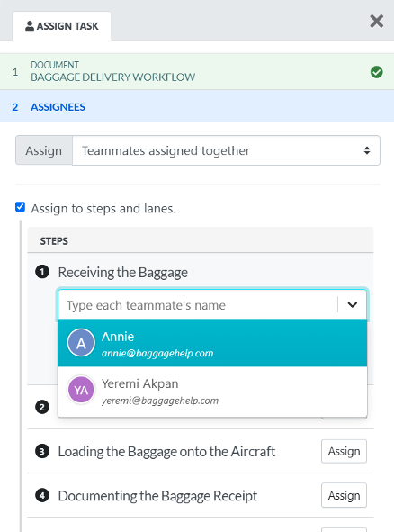Assign teammates to Documenting the Baggage Receipt
The width and height of the screenshot is (394, 532).
(x=344, y=495)
